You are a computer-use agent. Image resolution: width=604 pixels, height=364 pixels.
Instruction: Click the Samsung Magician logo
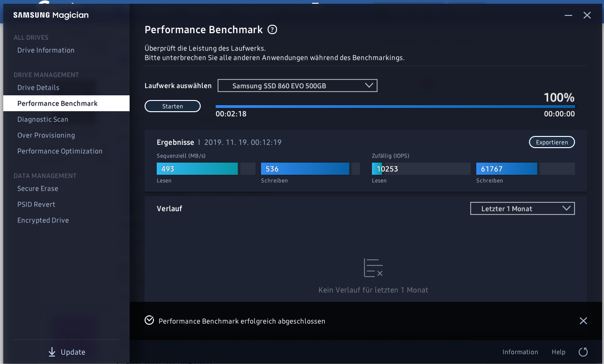[51, 15]
